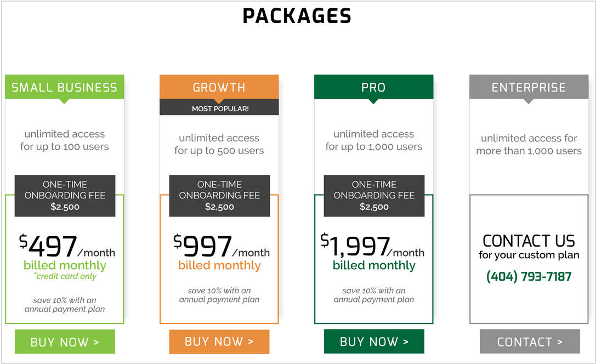Screen dimensions: 596x364
Task: Select the Growth package header
Action: (219, 87)
